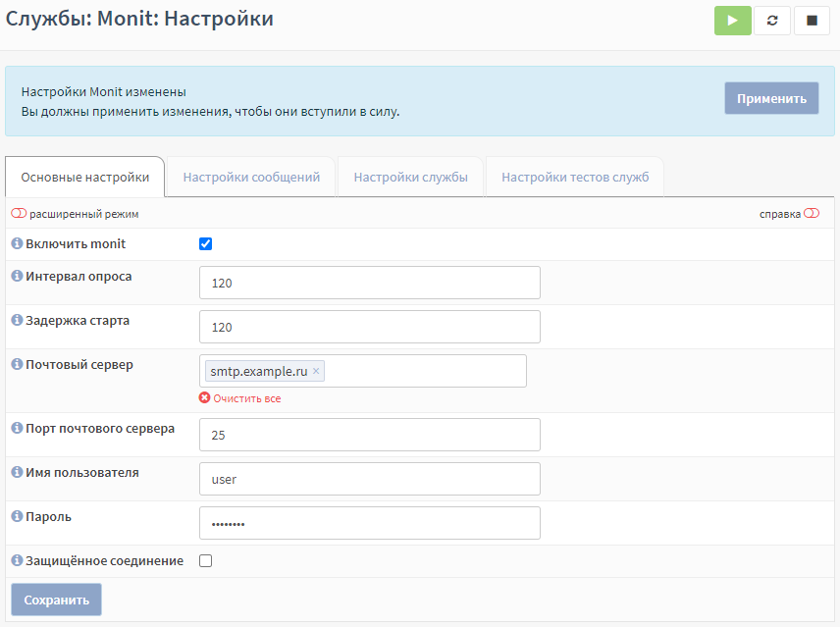Viewport: 840px width, 627px height.
Task: Show info for Интервал опроса
Action: [17, 277]
